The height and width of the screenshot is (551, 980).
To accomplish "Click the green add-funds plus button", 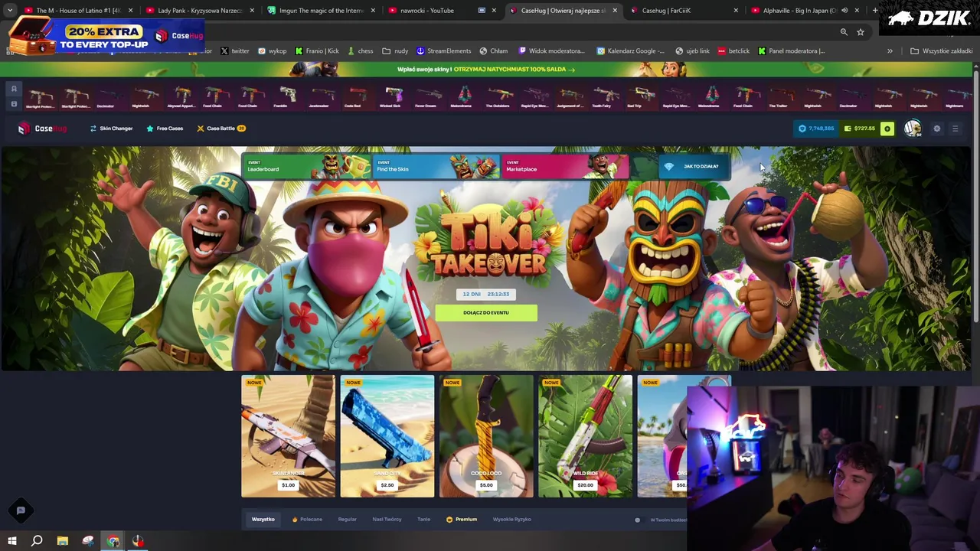I will (887, 129).
